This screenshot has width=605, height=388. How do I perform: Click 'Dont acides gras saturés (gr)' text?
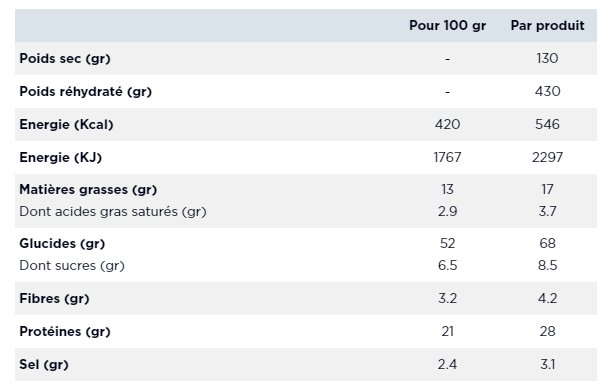coord(113,212)
